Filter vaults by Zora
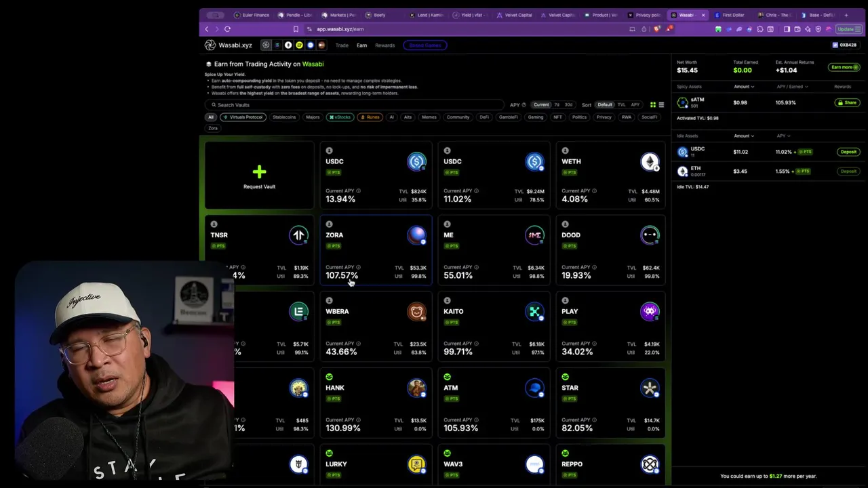The width and height of the screenshot is (868, 488). click(x=213, y=128)
